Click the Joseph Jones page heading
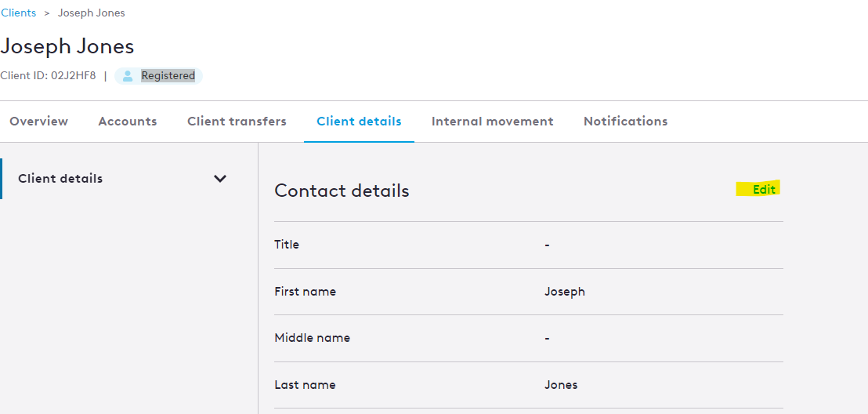Image resolution: width=868 pixels, height=414 pixels. [x=67, y=46]
